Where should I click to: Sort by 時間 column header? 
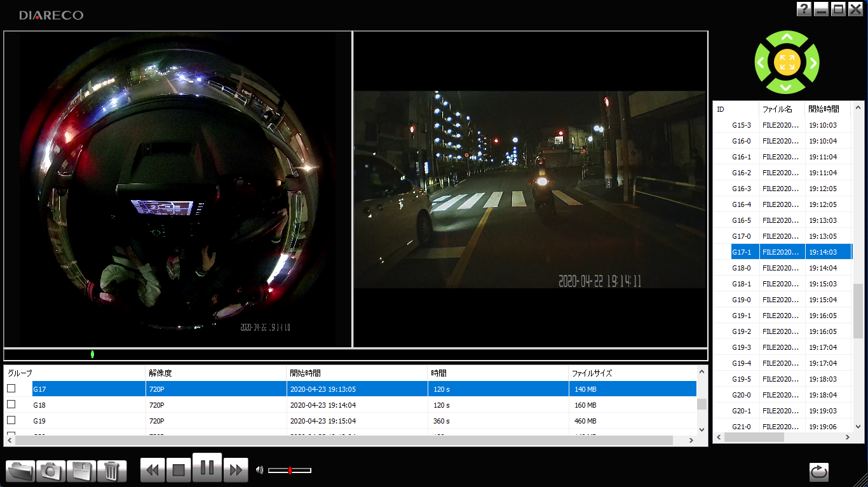pyautogui.click(x=498, y=373)
